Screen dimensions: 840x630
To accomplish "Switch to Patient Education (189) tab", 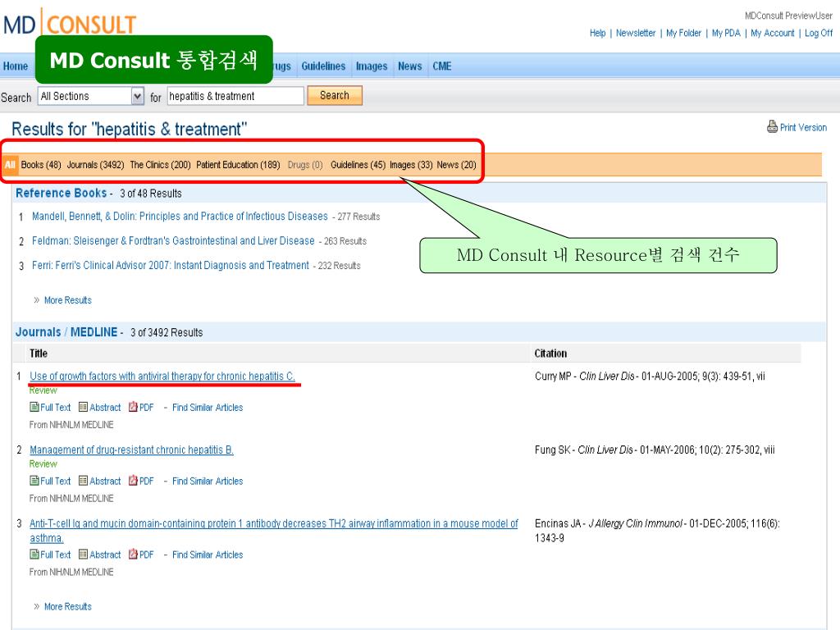I will coord(238,164).
